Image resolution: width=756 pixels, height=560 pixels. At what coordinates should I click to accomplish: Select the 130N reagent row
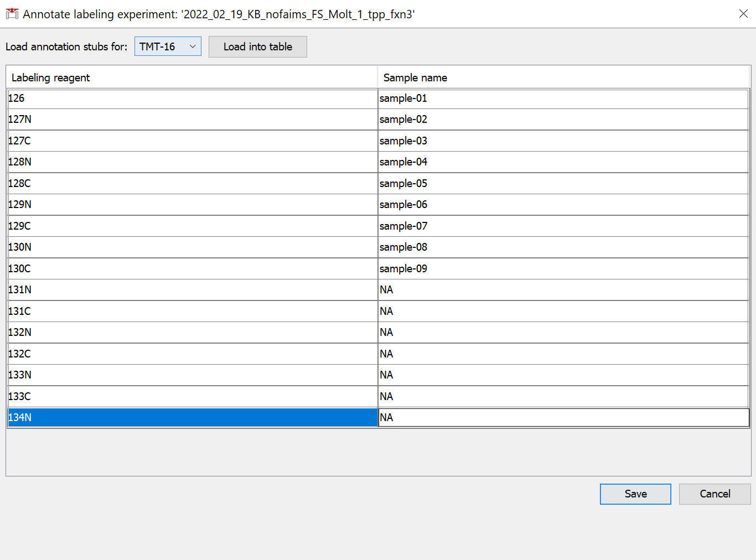point(111,247)
